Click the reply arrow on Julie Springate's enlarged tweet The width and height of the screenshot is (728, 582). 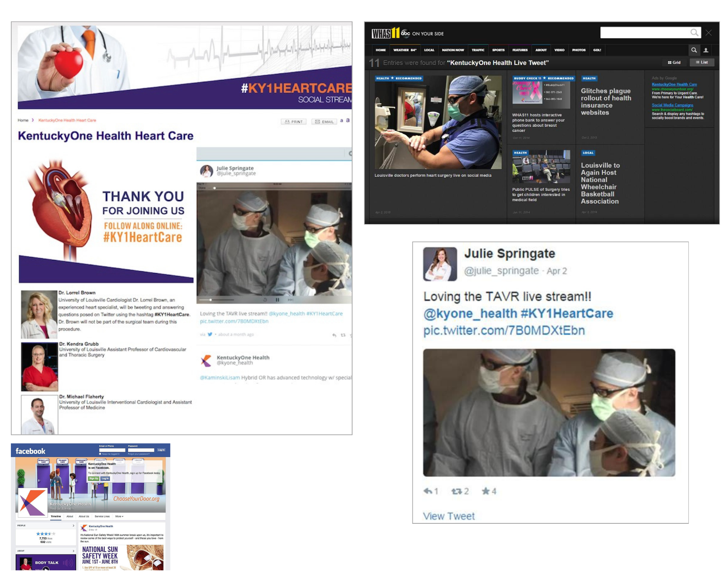428,491
